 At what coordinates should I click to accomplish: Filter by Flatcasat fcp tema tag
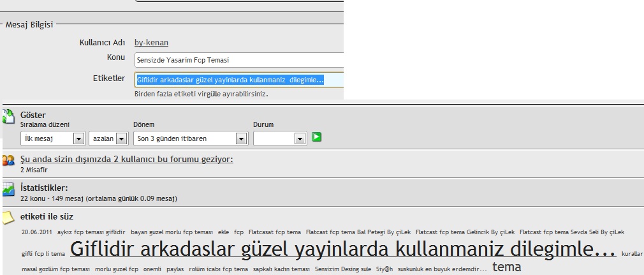[275, 232]
